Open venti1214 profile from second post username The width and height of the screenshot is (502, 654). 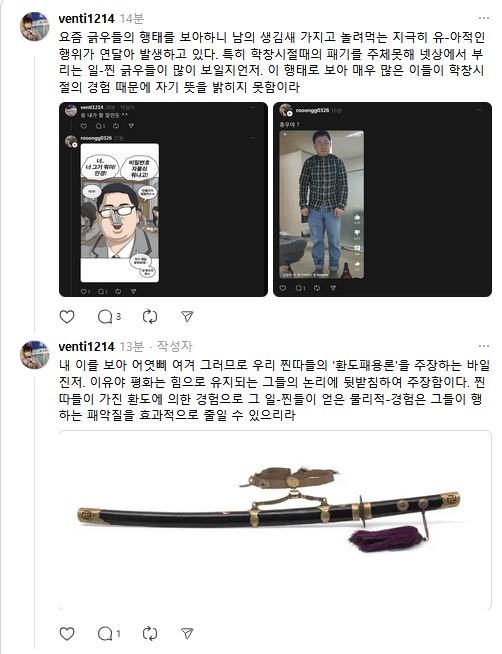point(86,347)
